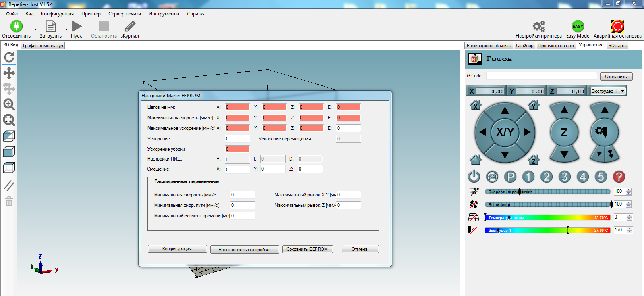Viewport: 644px width, 296px height.
Task: Toggle the heated bed icon
Action: click(474, 217)
